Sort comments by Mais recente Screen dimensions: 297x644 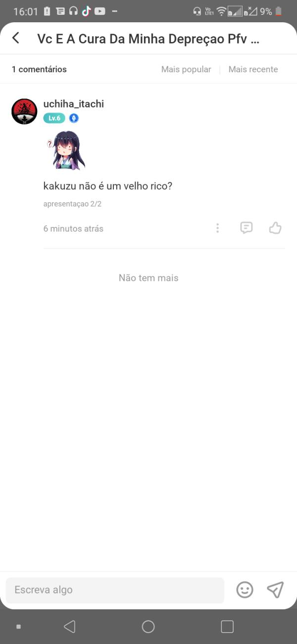click(x=253, y=69)
